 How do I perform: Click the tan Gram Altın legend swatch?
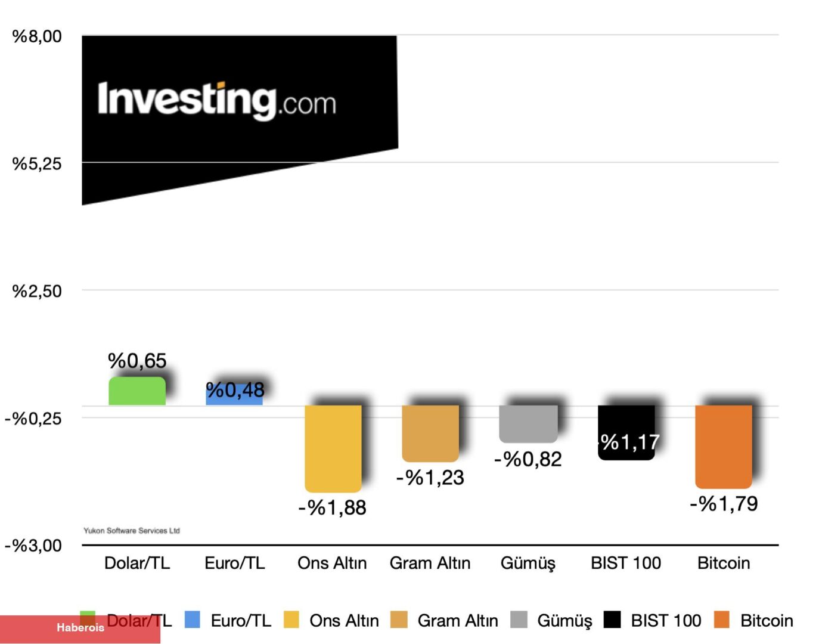399,620
